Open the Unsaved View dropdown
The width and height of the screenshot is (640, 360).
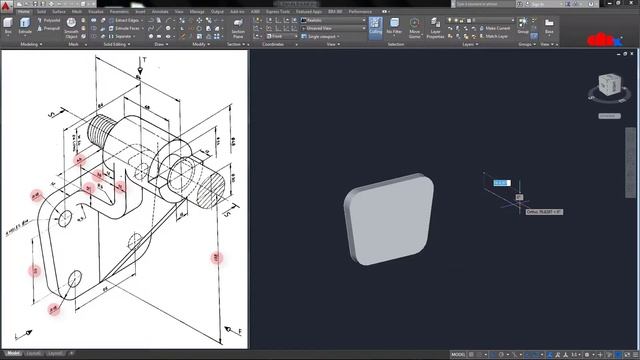[333, 28]
